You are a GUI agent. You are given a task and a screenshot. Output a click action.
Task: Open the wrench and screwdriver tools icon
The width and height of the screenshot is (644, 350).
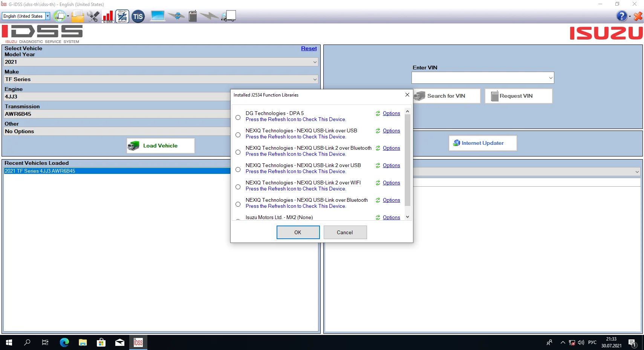[93, 16]
